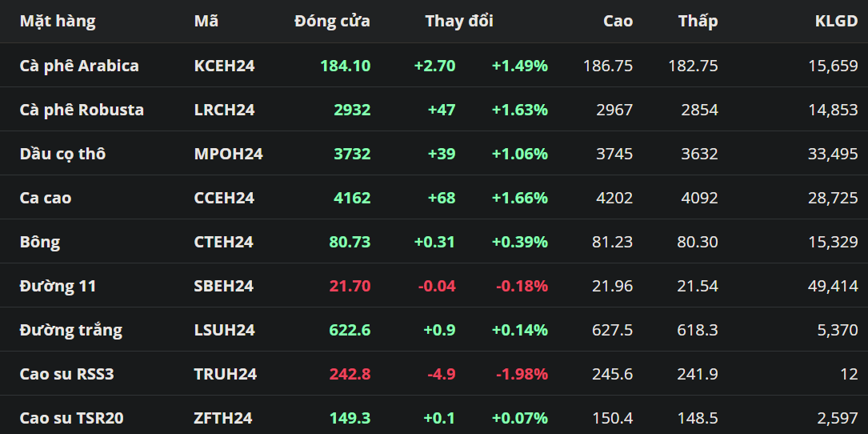The image size is (868, 434).
Task: Select the Cao su RSS3 row
Action: (x=67, y=374)
